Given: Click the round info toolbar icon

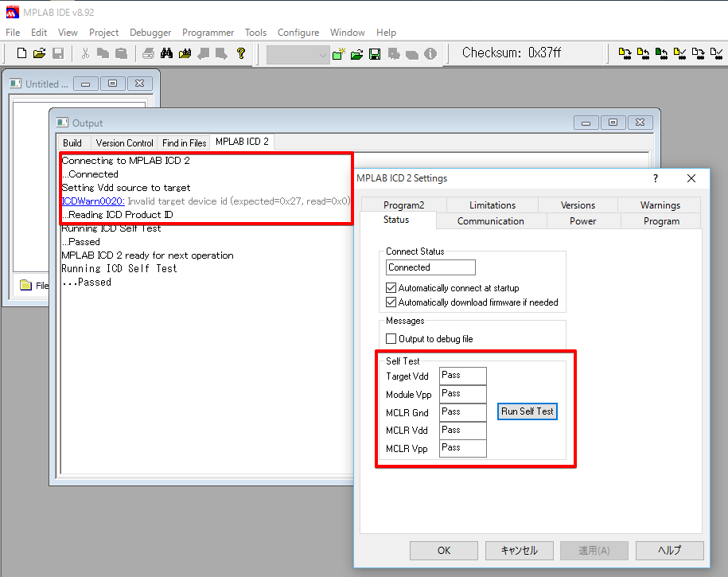Looking at the screenshot, I should (430, 54).
